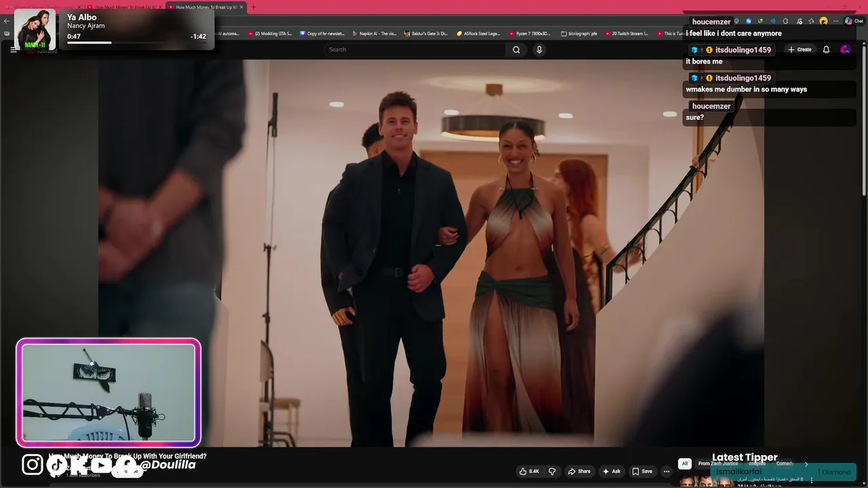The width and height of the screenshot is (868, 488).
Task: Click the browser Chat sidebar button
Action: pyautogui.click(x=854, y=21)
